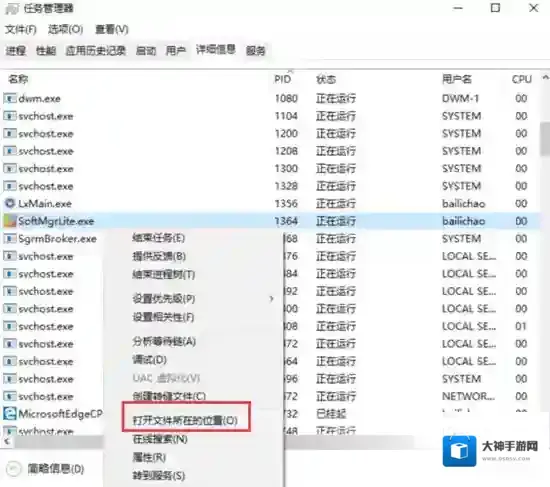Select the dwm.exe process name
Screen dimensions: 550x487
39,99
